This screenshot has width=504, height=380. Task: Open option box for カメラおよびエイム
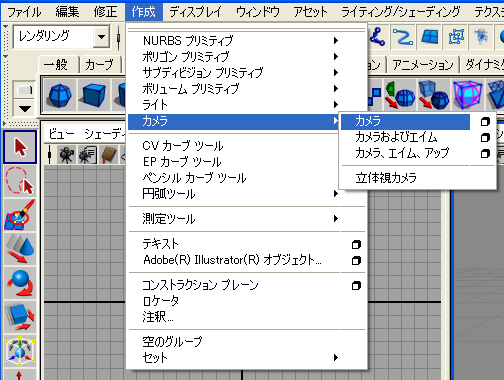(485, 137)
